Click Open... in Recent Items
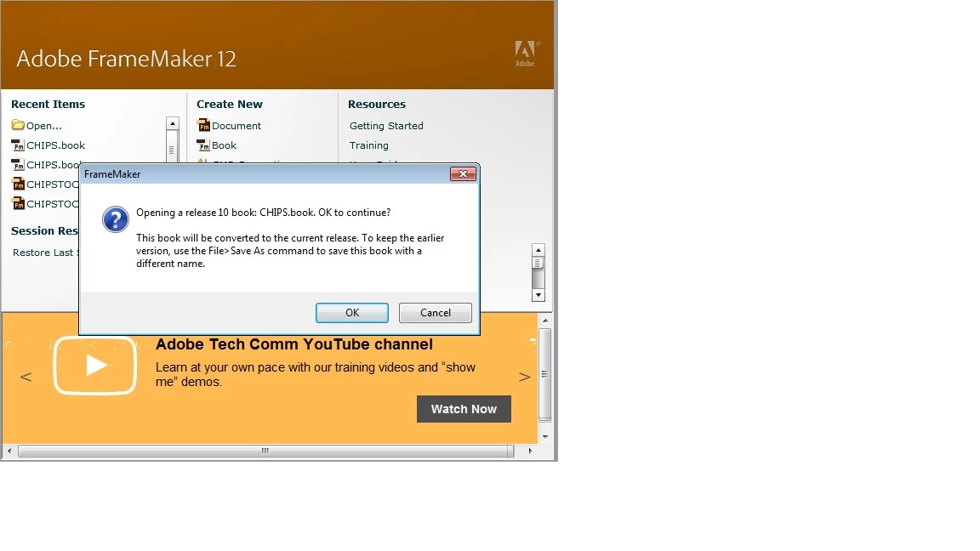Image resolution: width=980 pixels, height=551 pixels. (43, 126)
